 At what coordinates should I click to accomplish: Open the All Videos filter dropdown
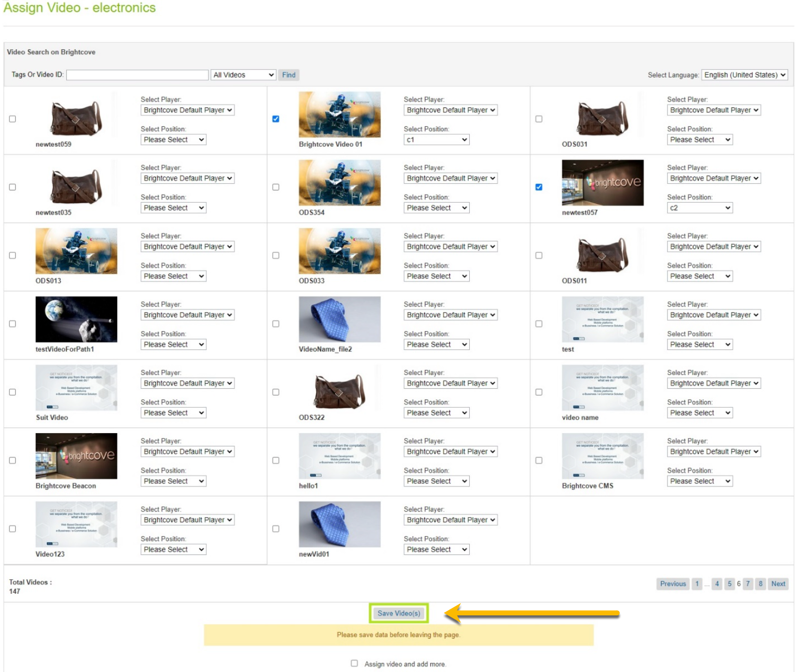243,75
